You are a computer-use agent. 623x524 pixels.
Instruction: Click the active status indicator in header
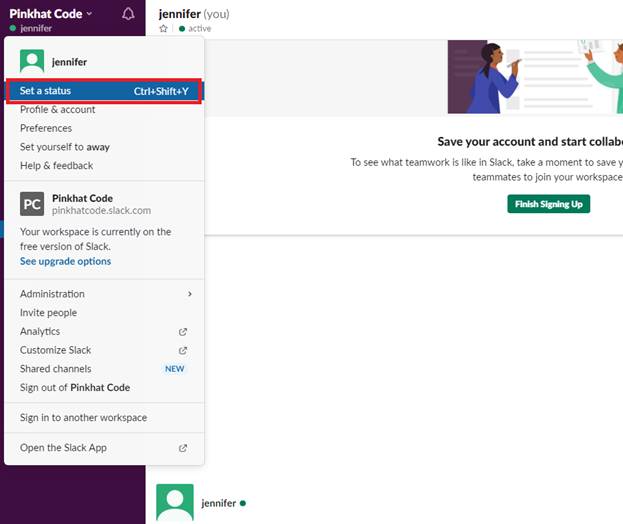coord(195,29)
